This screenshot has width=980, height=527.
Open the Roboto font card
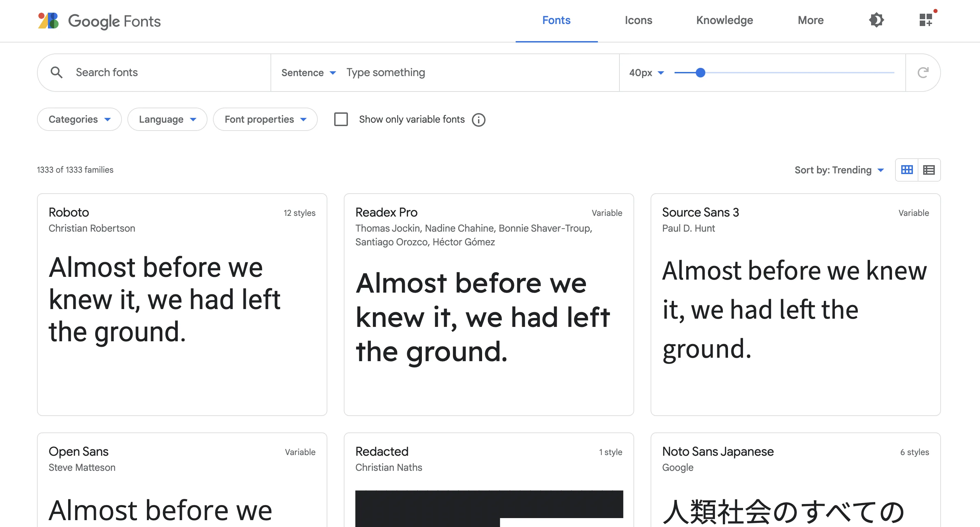point(182,304)
